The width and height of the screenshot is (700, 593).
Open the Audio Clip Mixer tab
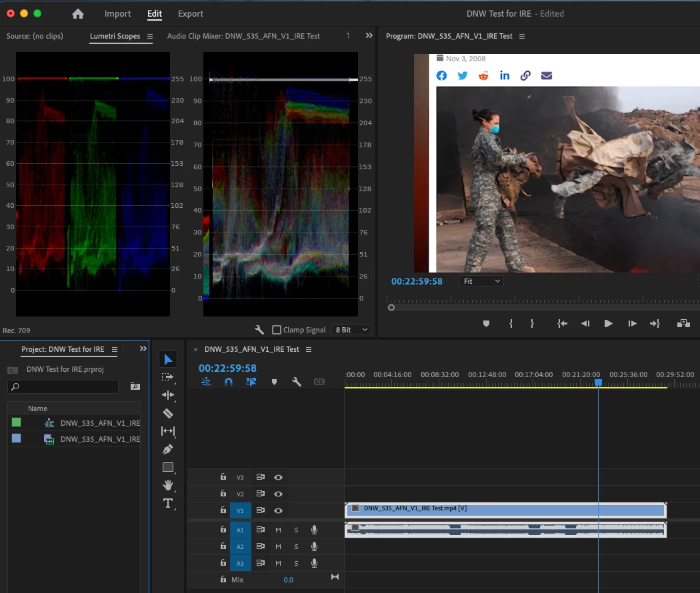point(243,36)
